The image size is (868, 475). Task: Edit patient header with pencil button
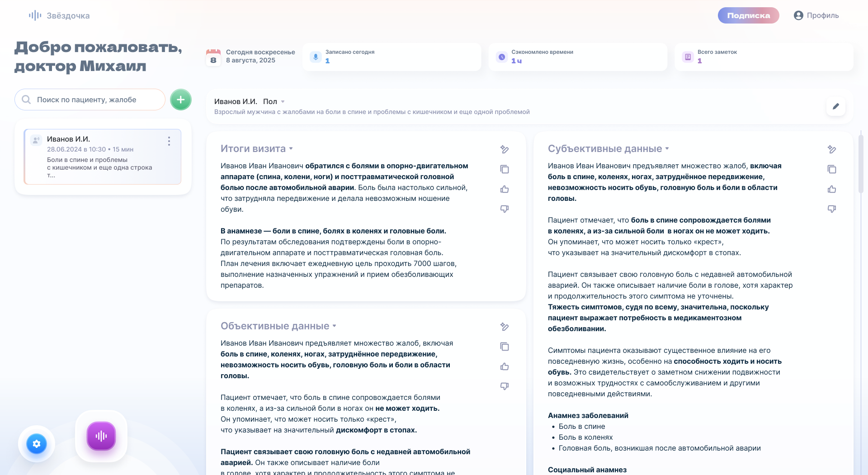point(836,106)
